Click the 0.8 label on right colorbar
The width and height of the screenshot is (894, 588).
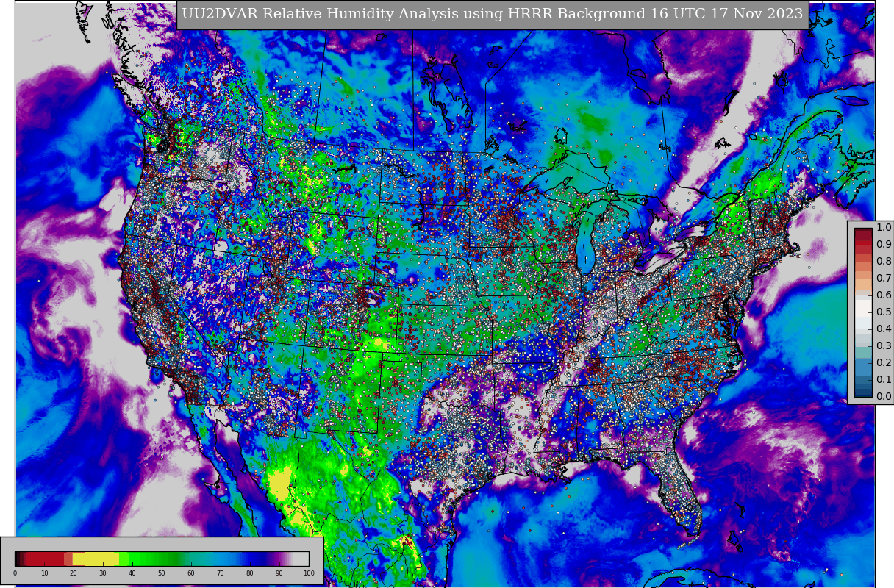pos(884,262)
